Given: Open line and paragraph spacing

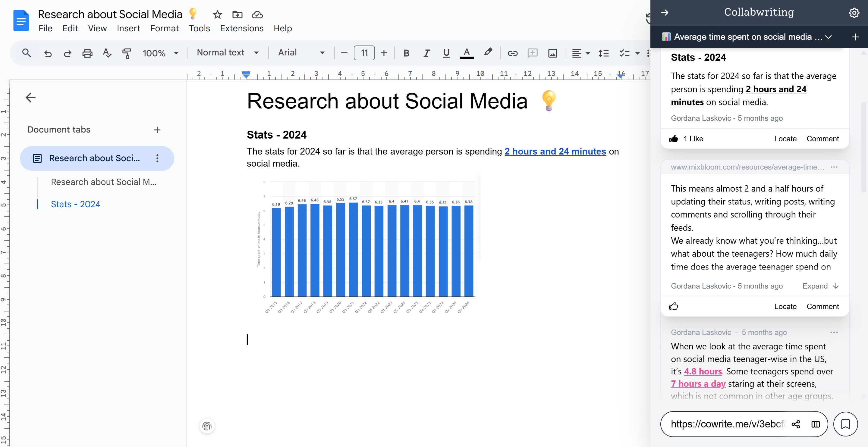Looking at the screenshot, I should click(603, 53).
